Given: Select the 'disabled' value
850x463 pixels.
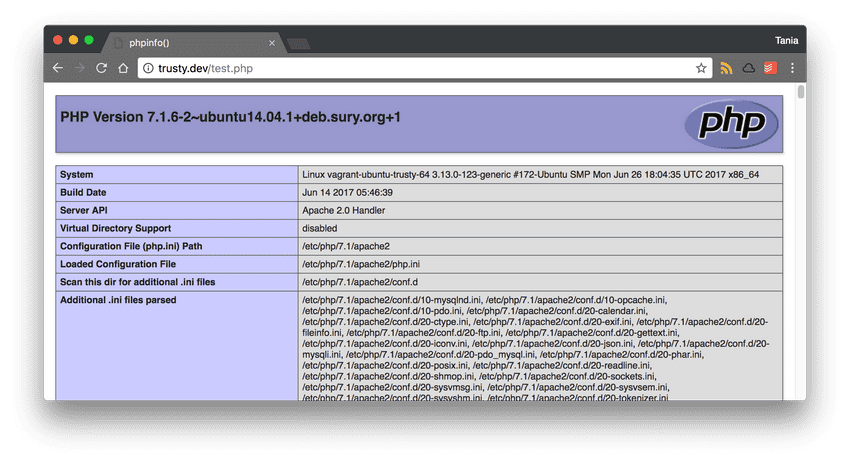Looking at the screenshot, I should [320, 228].
